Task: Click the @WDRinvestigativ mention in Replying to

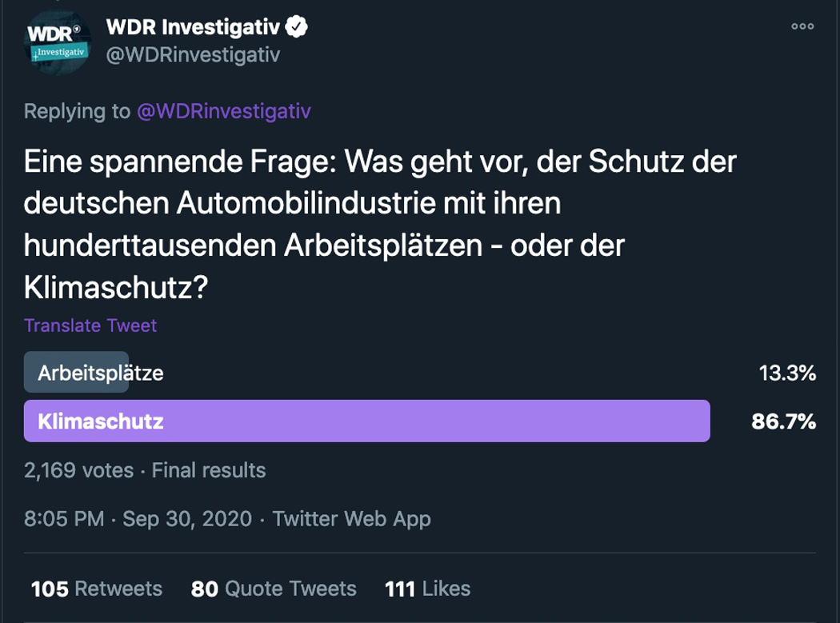Action: click(x=224, y=111)
